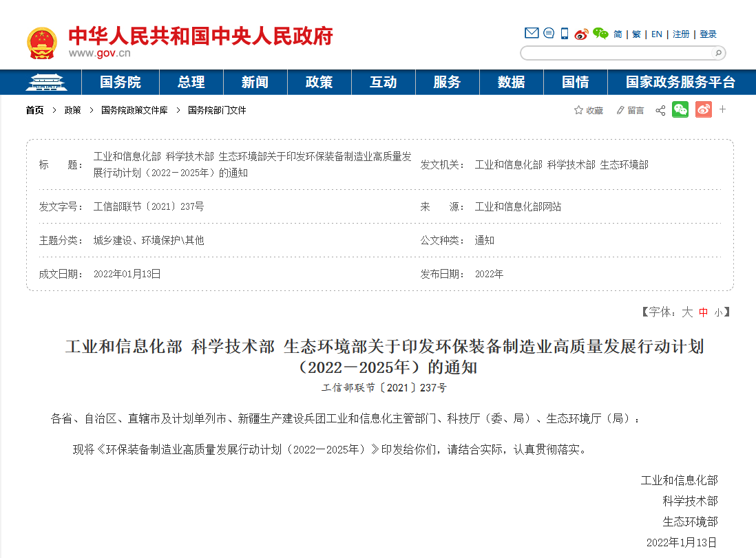This screenshot has height=558, width=756.
Task: Click the www.gov.cn site address text
Action: click(x=99, y=53)
